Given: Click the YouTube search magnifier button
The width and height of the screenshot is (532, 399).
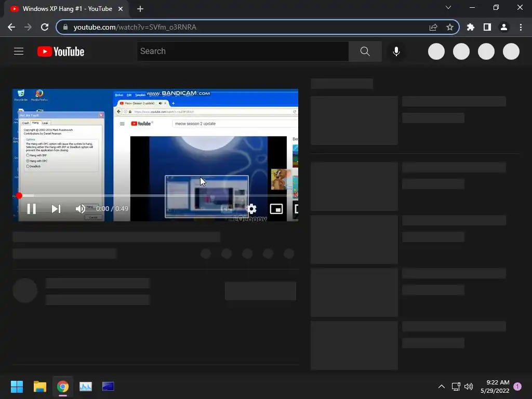Looking at the screenshot, I should coord(365,51).
